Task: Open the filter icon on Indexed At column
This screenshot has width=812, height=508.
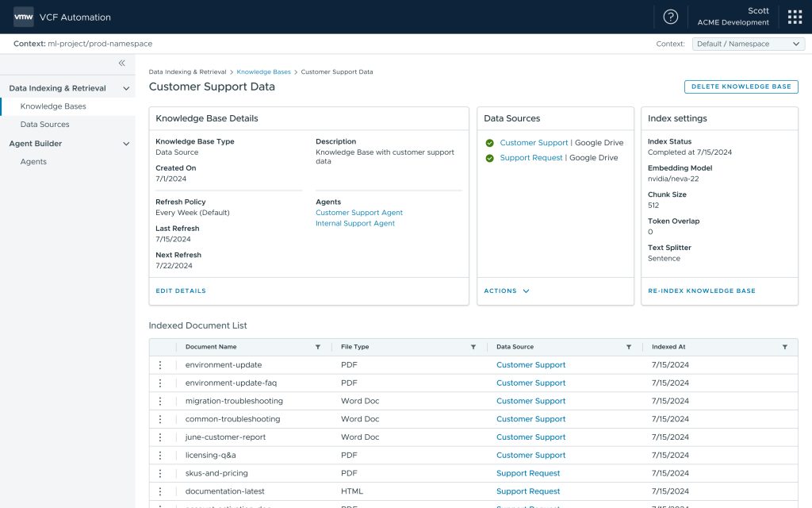Action: [784, 347]
